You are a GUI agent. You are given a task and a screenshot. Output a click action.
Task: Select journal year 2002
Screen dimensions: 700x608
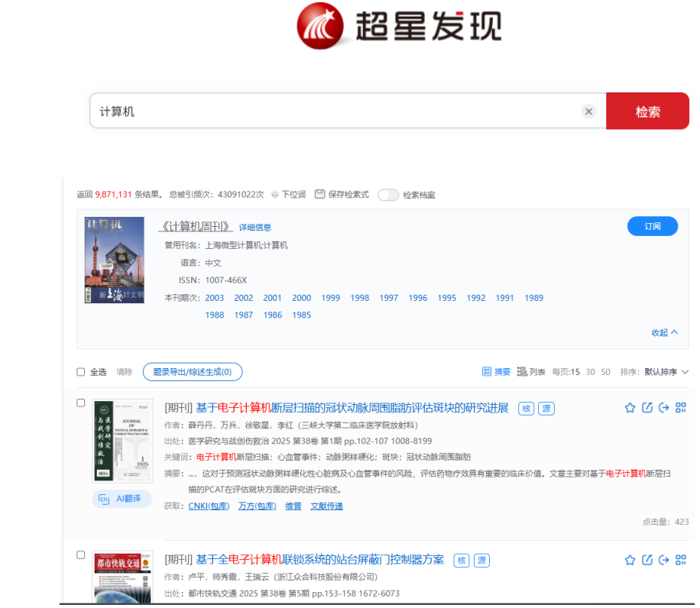coord(243,298)
